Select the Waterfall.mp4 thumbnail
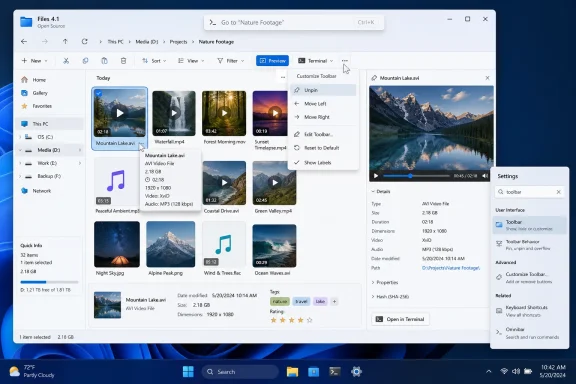The image size is (576, 384). 174,113
